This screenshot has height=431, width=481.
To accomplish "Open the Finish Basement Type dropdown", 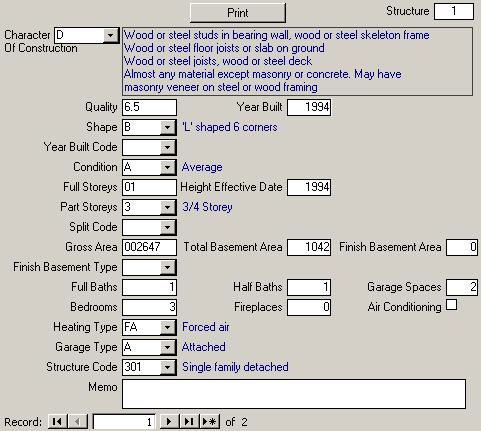I will coord(167,267).
